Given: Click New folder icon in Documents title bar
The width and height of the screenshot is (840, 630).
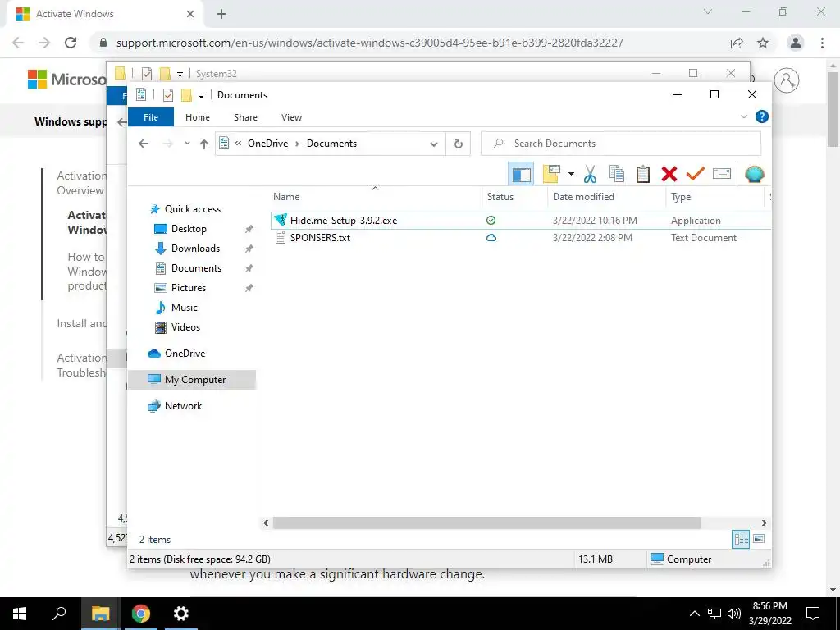Looking at the screenshot, I should click(186, 95).
